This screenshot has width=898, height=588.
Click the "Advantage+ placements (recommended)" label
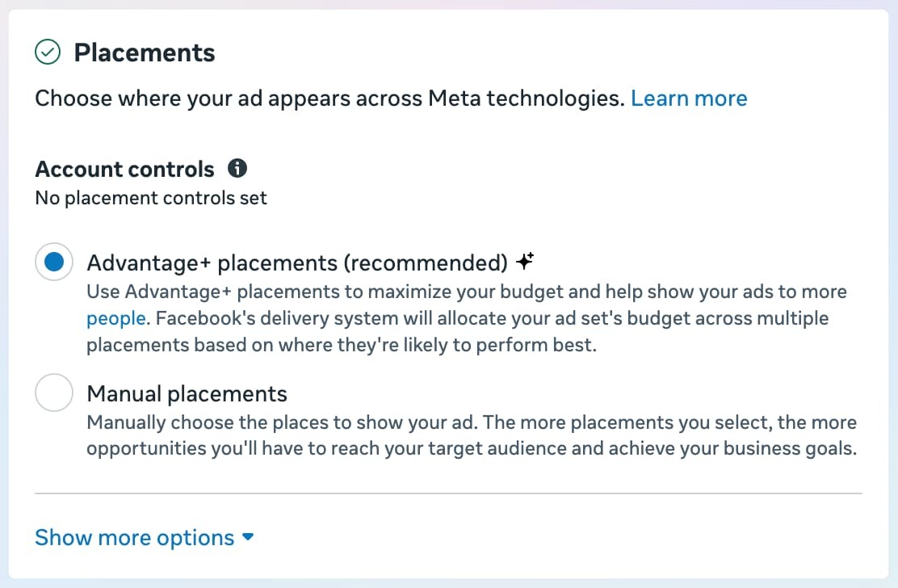[297, 262]
